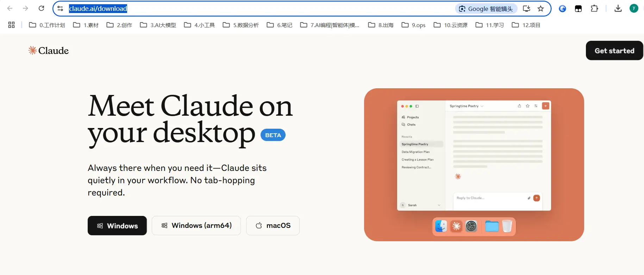The image size is (644, 275).
Task: Expand the Sarah account chevron in preview
Action: 439,205
